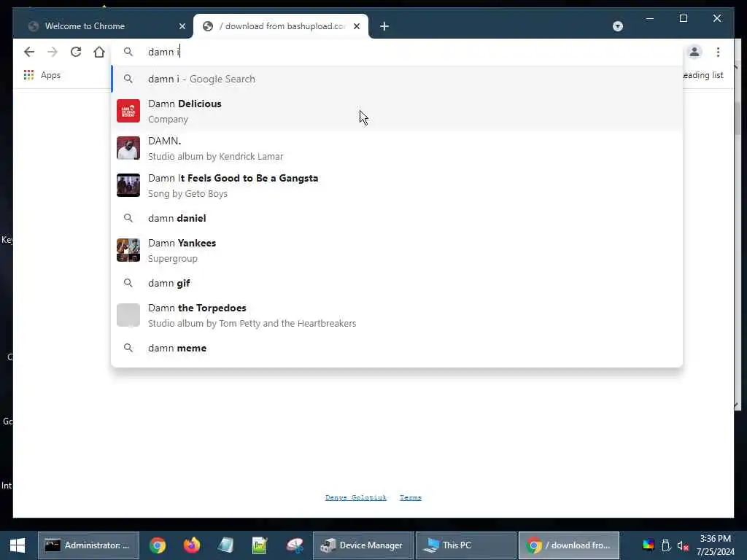
Task: Select Damn Delicious company suggestion
Action: (x=397, y=112)
